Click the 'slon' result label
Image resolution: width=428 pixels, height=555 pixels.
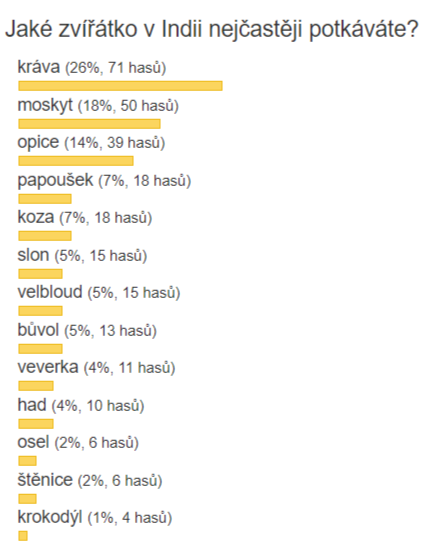click(x=82, y=255)
